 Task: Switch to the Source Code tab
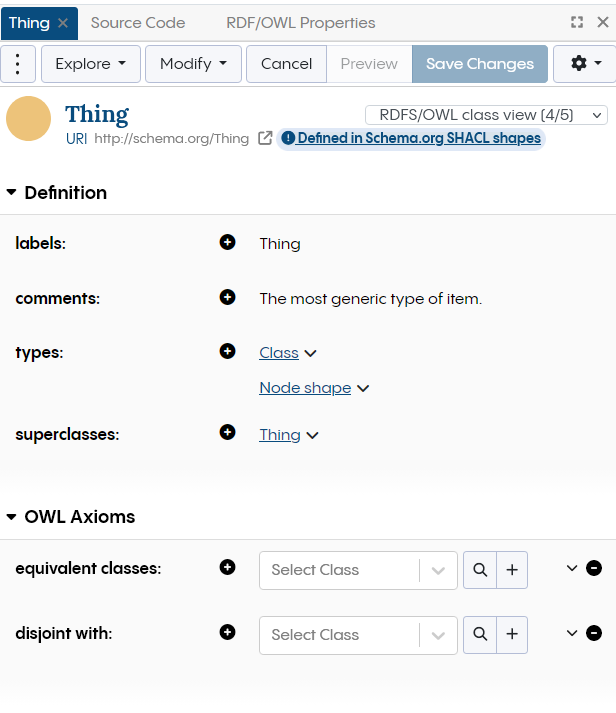pos(138,23)
